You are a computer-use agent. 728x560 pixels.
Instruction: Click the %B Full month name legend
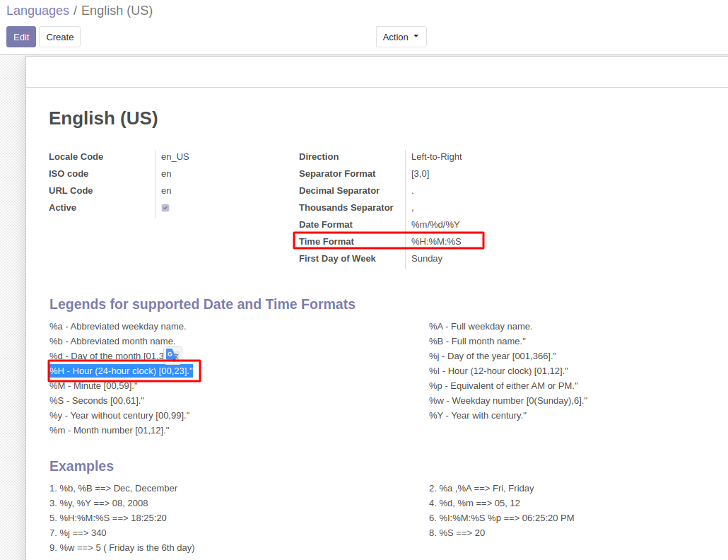click(477, 342)
